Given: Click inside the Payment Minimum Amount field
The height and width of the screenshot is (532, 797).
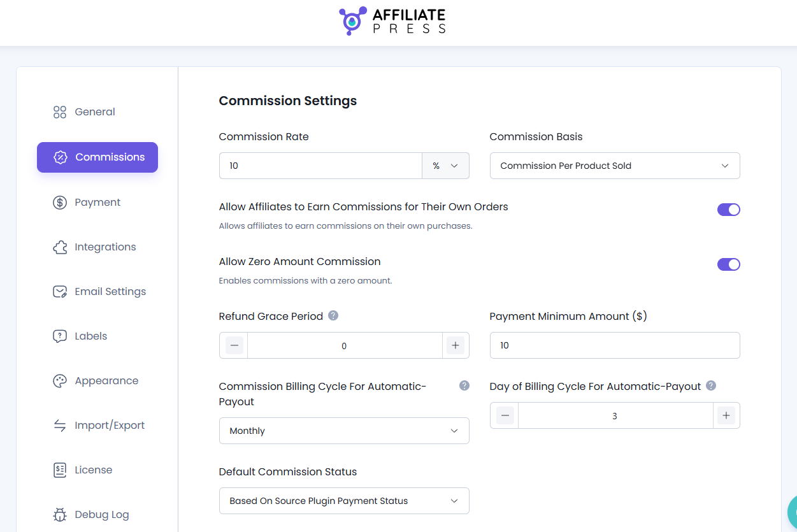Looking at the screenshot, I should pyautogui.click(x=614, y=345).
